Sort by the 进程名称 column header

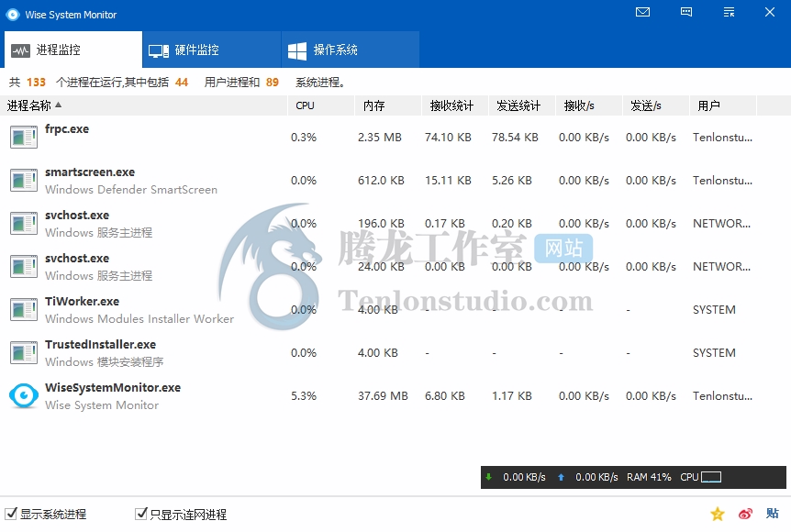coord(144,105)
